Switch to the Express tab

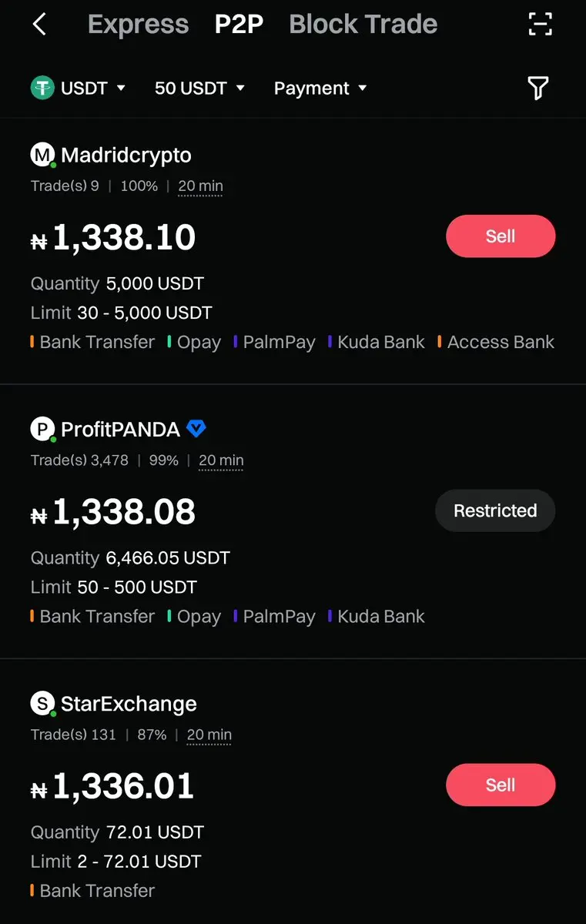[138, 25]
